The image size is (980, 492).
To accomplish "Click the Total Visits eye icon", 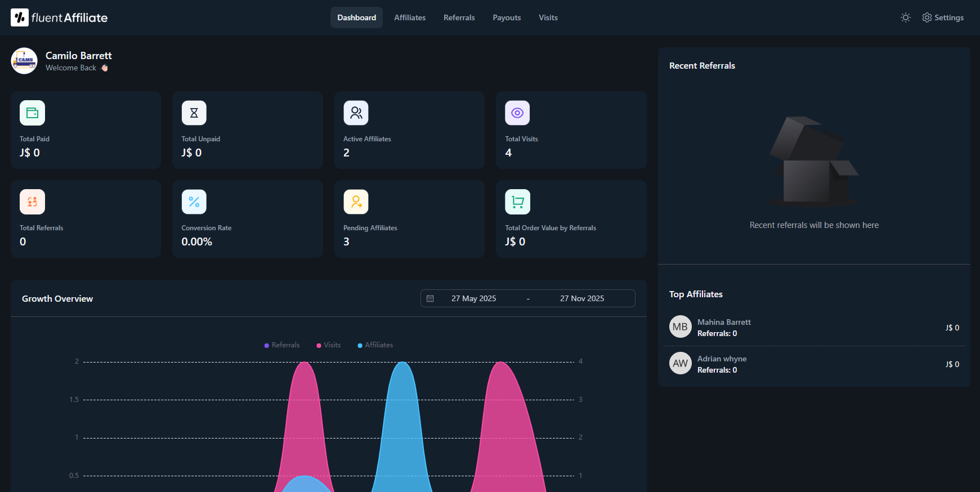I will tap(517, 113).
